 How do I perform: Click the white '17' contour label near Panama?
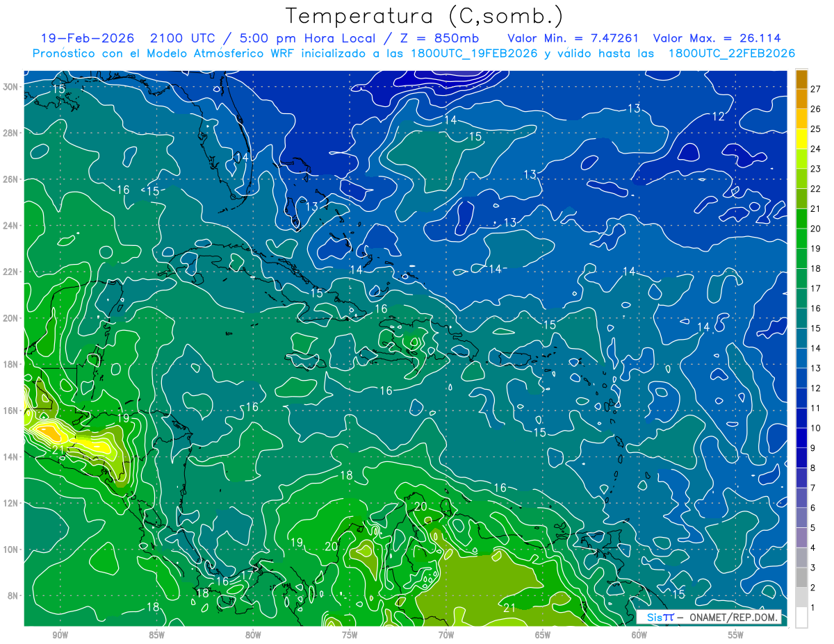247,576
